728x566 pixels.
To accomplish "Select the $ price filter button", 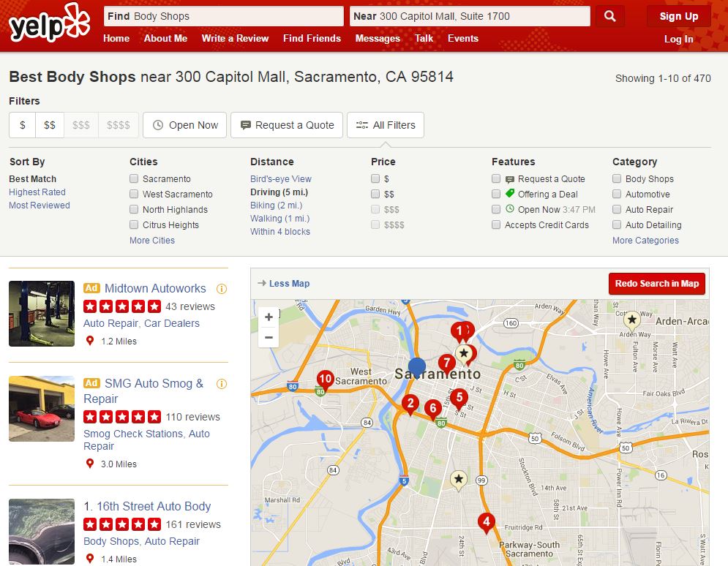I will click(x=22, y=125).
